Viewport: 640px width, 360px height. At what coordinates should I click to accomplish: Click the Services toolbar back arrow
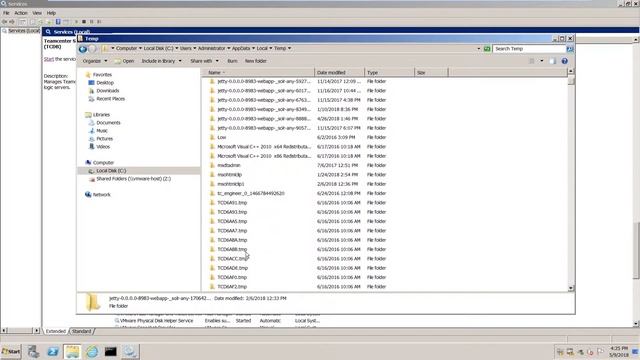tap(4, 22)
